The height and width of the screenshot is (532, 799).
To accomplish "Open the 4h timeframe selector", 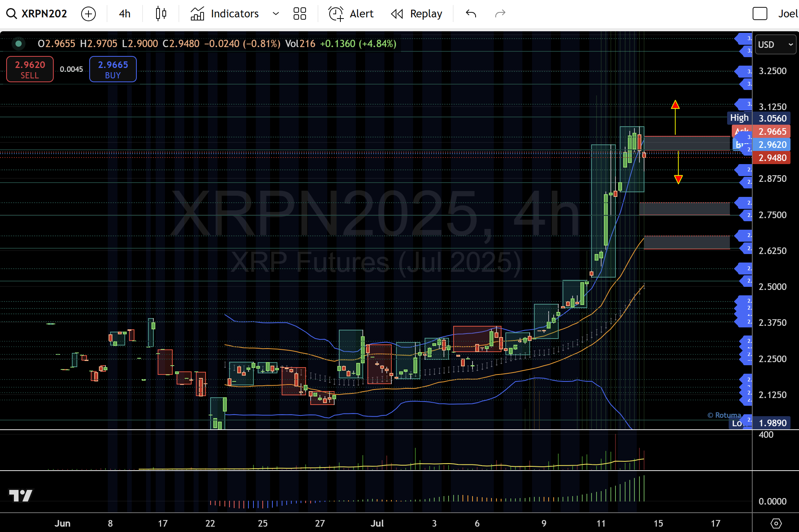I will click(x=124, y=14).
